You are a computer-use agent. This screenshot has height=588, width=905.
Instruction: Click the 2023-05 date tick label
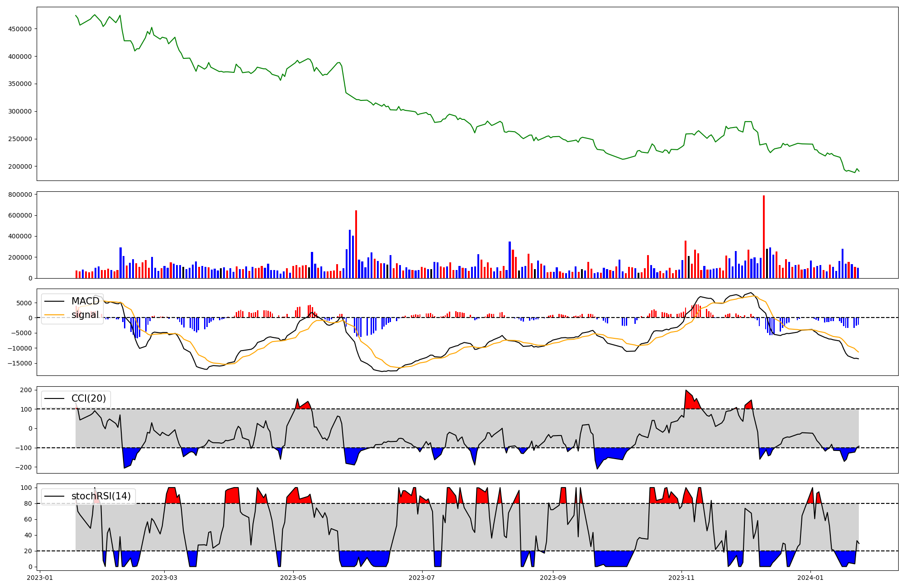tap(293, 578)
